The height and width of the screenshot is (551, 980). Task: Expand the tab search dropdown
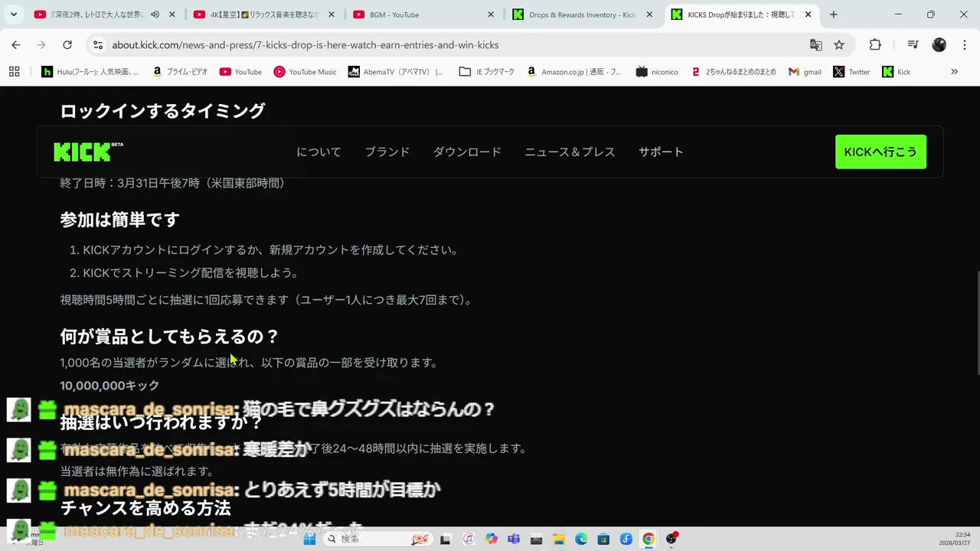tap(13, 15)
